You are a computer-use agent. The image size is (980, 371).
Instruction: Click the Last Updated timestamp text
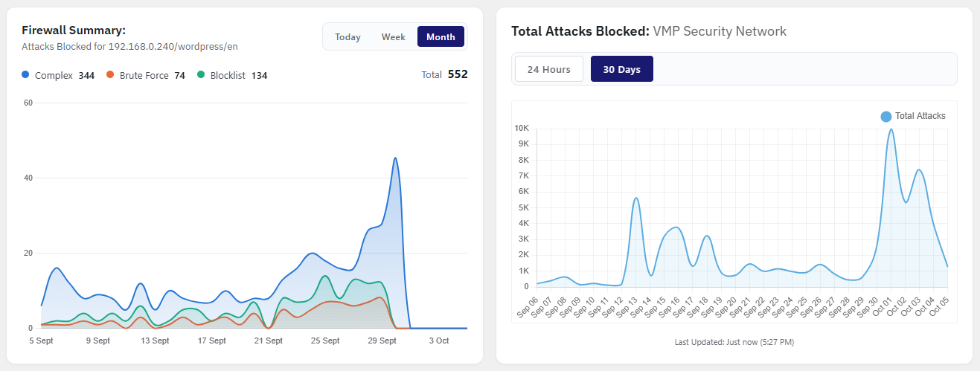[x=734, y=342]
